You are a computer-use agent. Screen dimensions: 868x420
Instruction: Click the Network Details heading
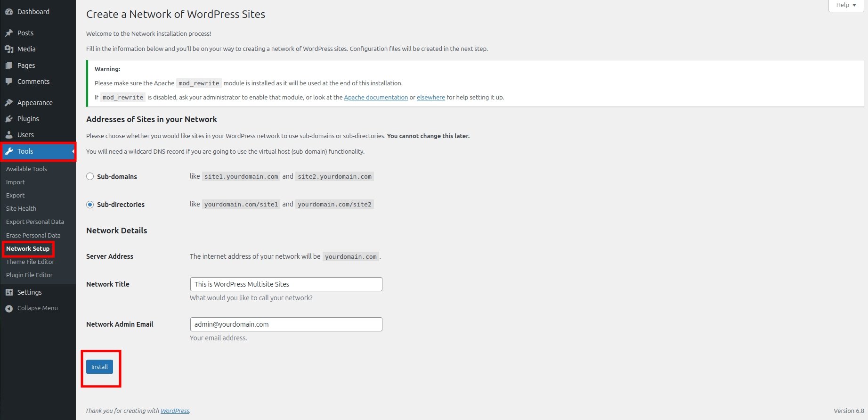(117, 231)
